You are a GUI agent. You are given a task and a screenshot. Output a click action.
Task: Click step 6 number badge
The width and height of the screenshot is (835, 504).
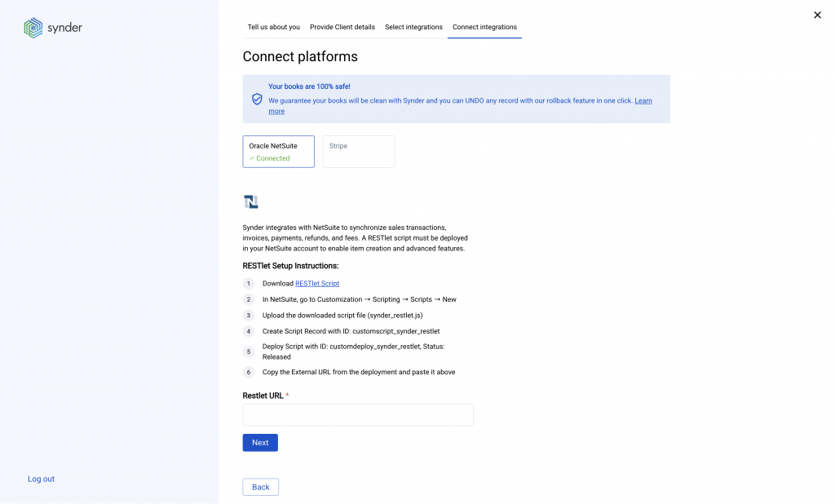[x=249, y=372]
